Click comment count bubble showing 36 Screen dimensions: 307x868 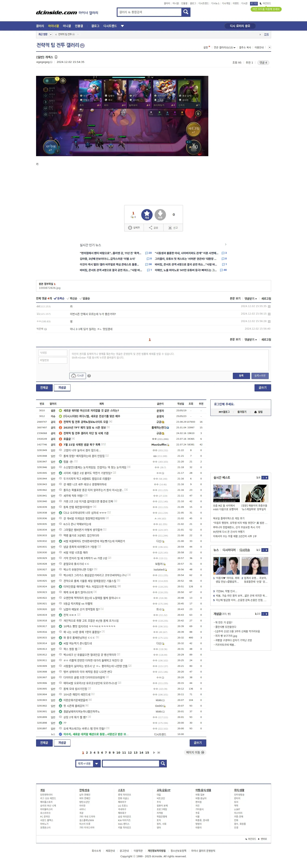point(149,264)
